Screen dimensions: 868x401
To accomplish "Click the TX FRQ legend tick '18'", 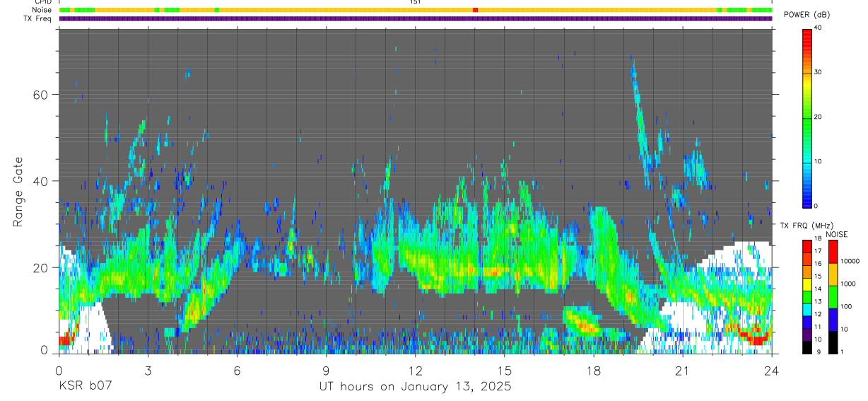I will (819, 239).
